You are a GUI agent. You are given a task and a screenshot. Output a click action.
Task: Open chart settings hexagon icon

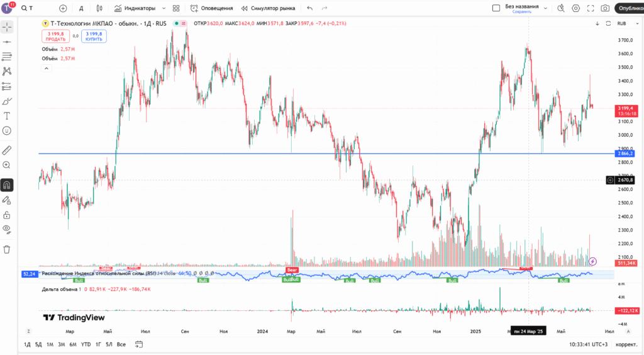click(x=576, y=8)
